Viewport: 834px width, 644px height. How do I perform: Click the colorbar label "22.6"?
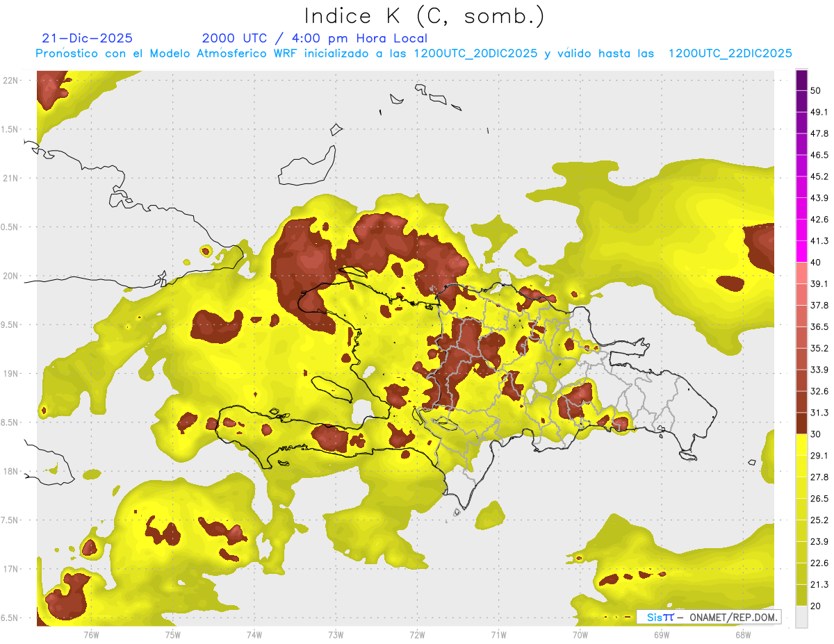pyautogui.click(x=819, y=563)
